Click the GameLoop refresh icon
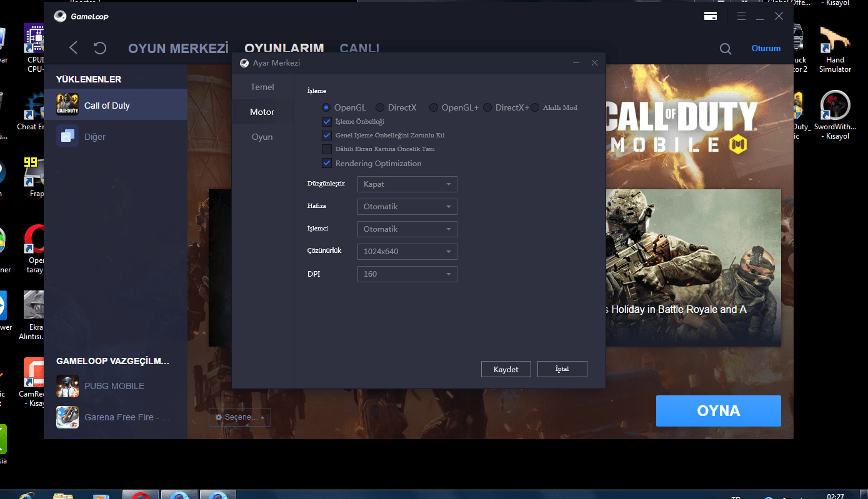Screen dimensions: 868x499 99,48
